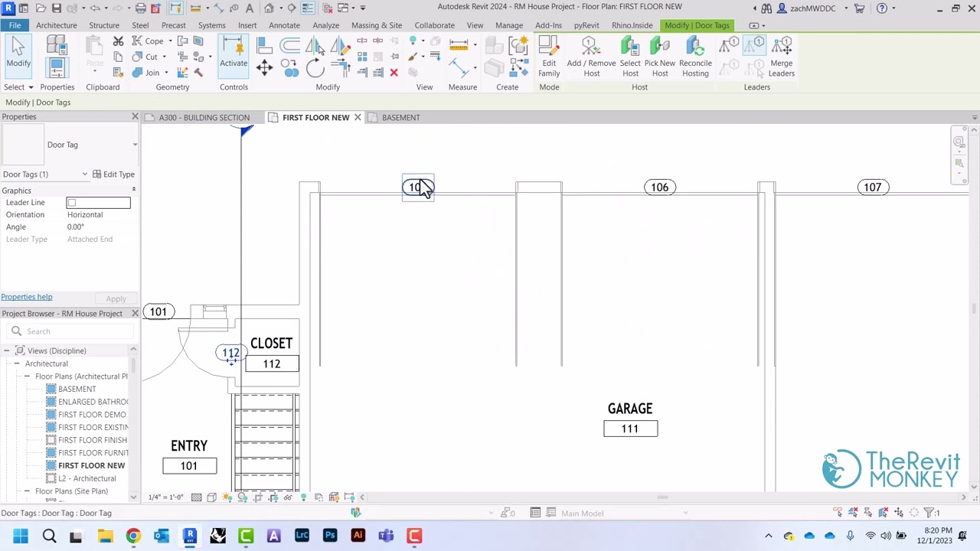The height and width of the screenshot is (551, 980).
Task: Open the Properties help link
Action: (27, 297)
